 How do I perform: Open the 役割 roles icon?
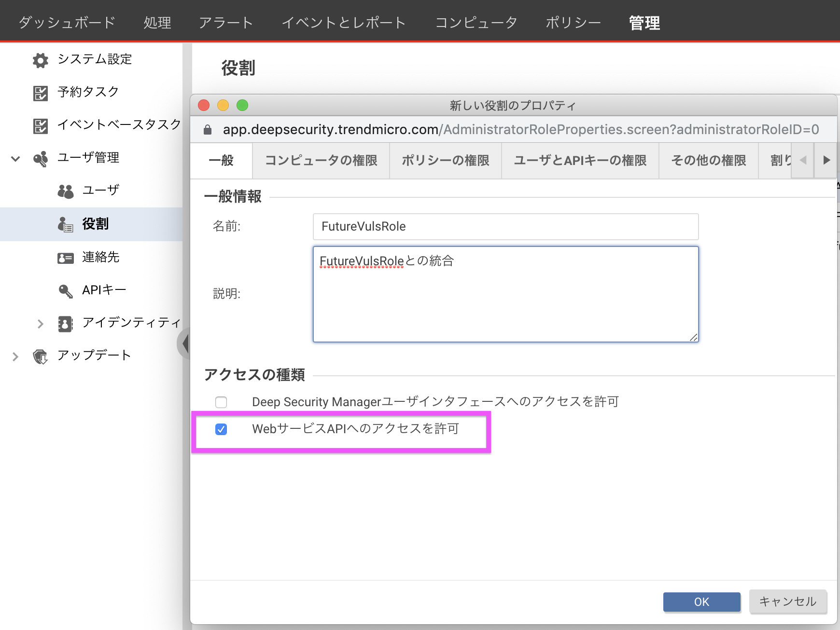click(65, 223)
